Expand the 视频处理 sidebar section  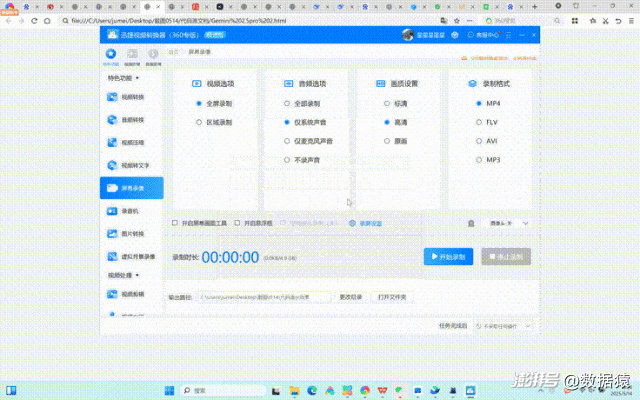tap(123, 275)
